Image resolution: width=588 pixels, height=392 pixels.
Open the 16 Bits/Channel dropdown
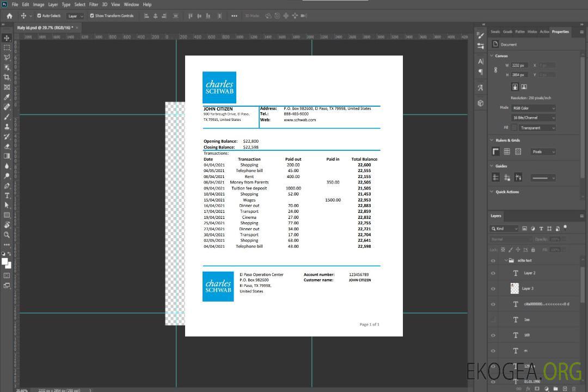pos(534,118)
